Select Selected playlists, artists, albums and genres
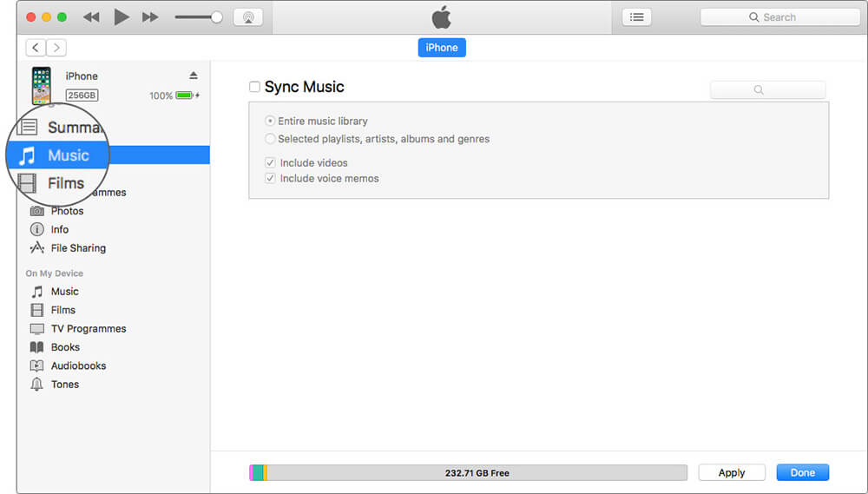Image resolution: width=868 pixels, height=494 pixels. 270,138
